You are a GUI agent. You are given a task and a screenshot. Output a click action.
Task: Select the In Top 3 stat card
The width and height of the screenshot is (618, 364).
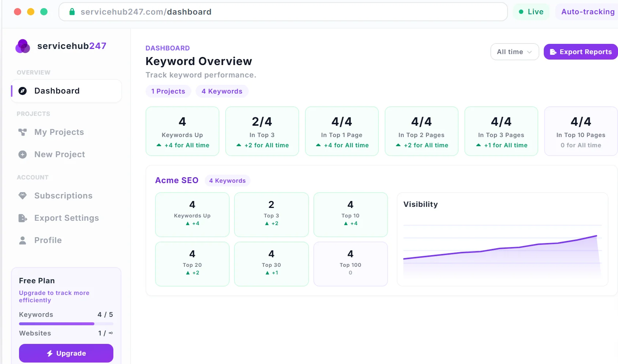(262, 131)
